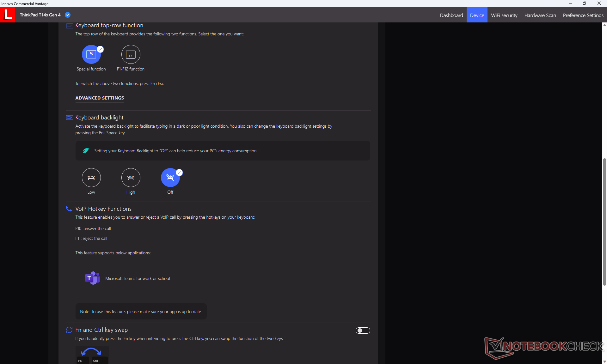Click the Fn Ctrl swap arrows icon
Viewport: 607px width, 364px height.
coord(69,330)
